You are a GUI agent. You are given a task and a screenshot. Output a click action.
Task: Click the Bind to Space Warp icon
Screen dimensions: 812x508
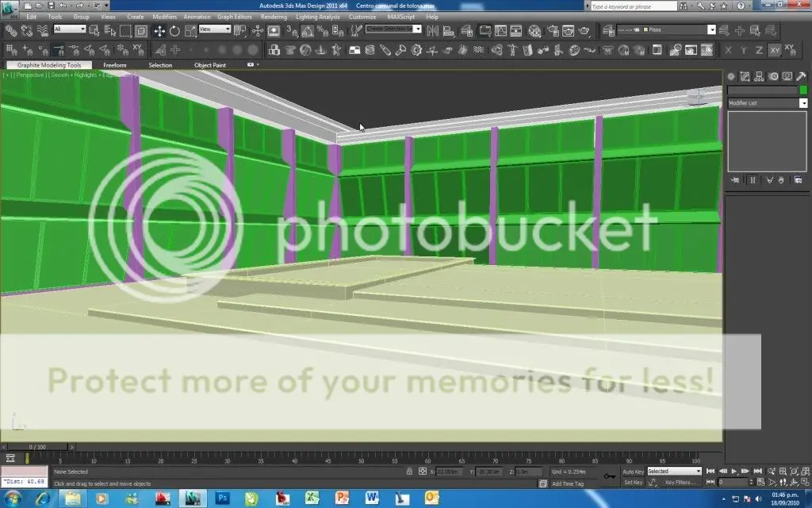(x=43, y=31)
